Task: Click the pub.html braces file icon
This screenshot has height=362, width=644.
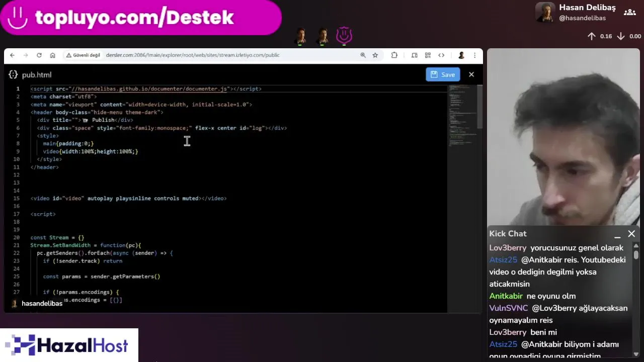Action: tap(14, 74)
